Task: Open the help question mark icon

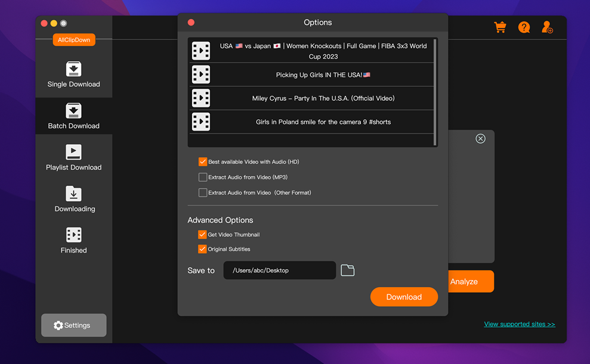Action: point(524,27)
